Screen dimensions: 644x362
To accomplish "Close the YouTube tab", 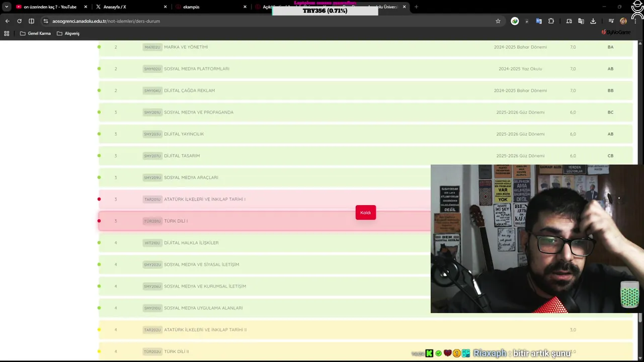I will coord(86,7).
